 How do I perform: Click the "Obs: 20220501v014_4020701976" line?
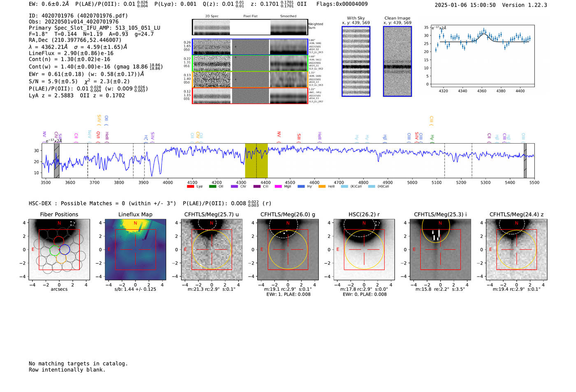(74, 22)
